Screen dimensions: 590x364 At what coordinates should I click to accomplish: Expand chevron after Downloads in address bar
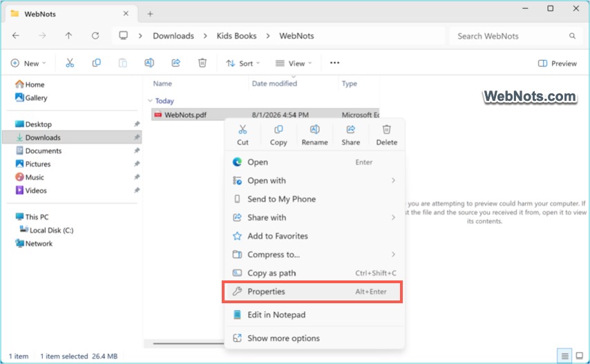205,36
